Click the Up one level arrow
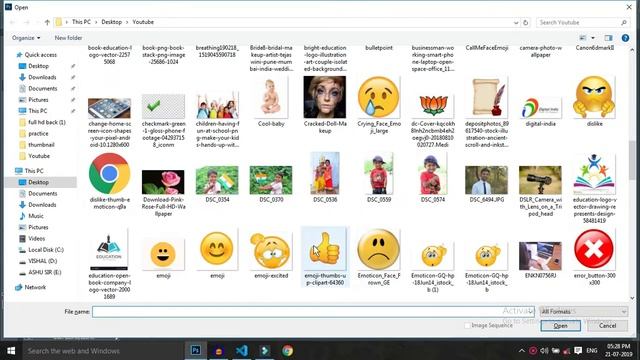The image size is (640, 360). (x=47, y=22)
